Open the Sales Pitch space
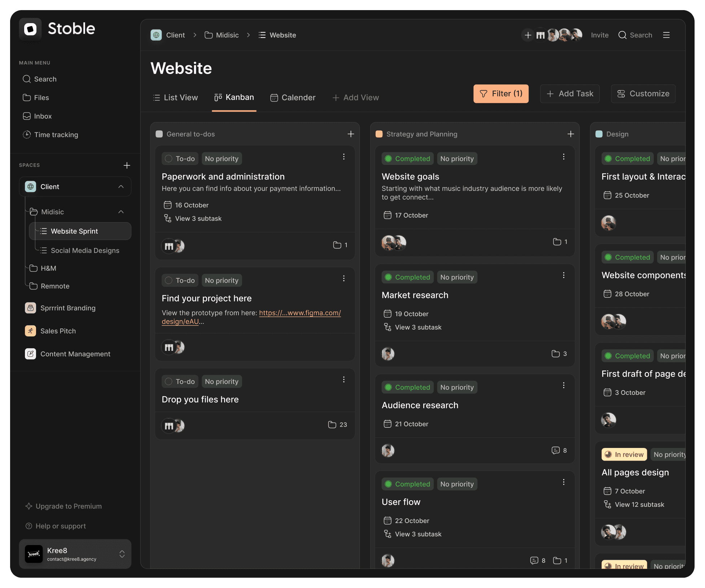Image resolution: width=705 pixels, height=588 pixels. point(58,331)
